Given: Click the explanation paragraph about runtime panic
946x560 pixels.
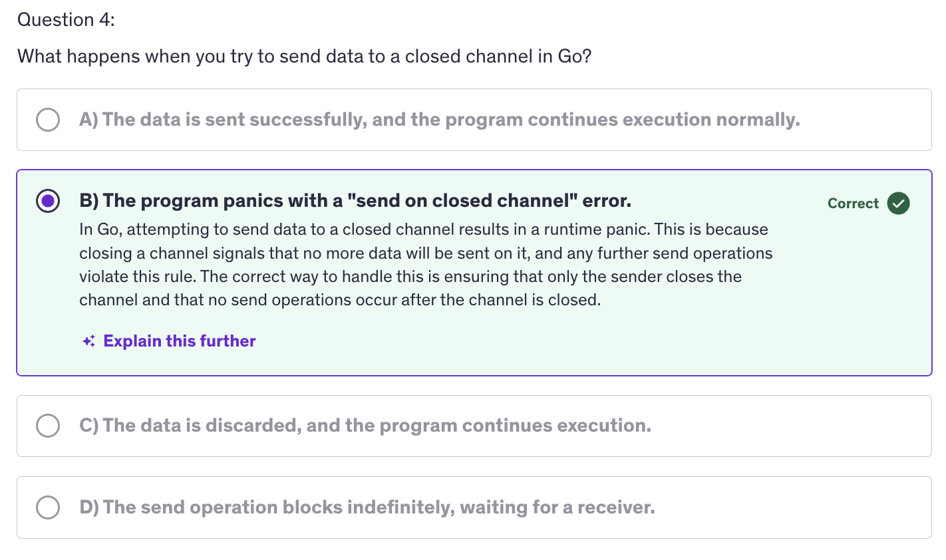Looking at the screenshot, I should [426, 265].
